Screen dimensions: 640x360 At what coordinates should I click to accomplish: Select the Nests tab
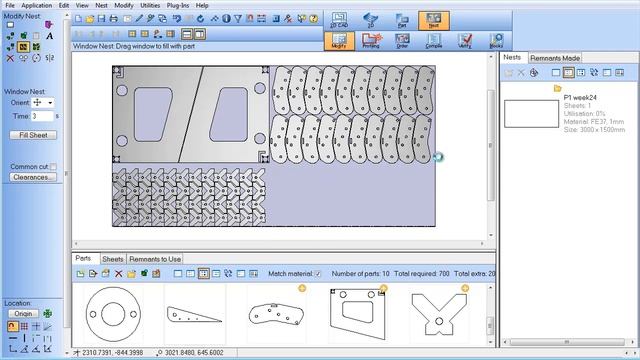tap(512, 58)
